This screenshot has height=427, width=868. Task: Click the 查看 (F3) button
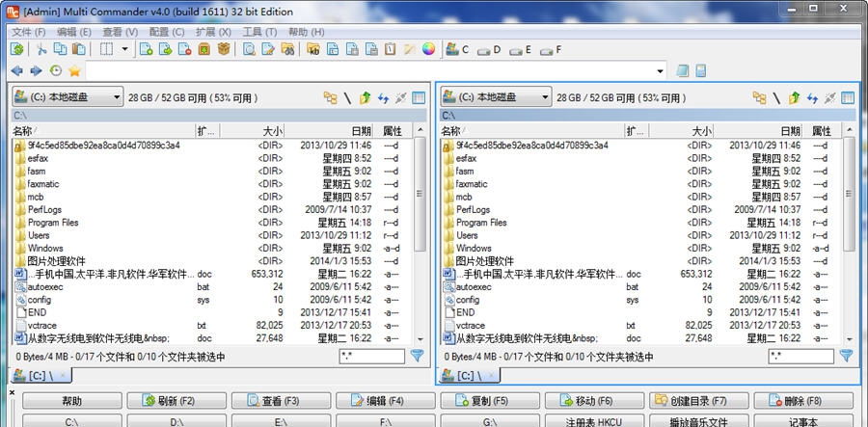(281, 400)
